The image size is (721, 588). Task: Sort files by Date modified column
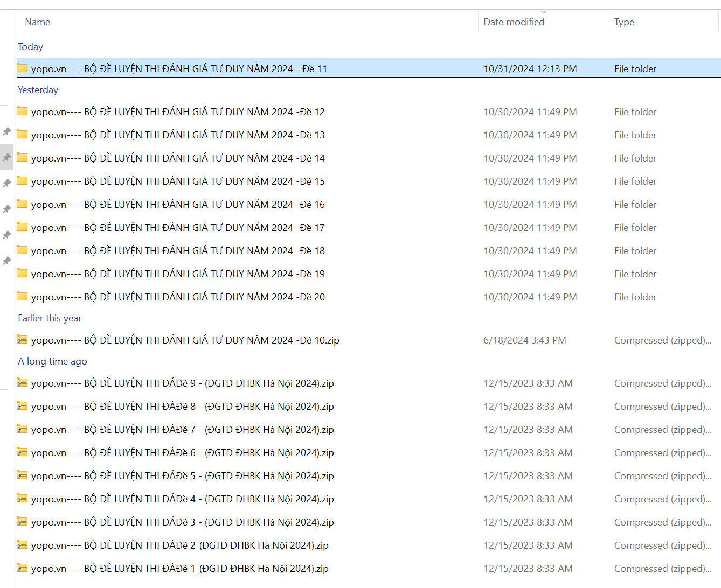[x=514, y=22]
